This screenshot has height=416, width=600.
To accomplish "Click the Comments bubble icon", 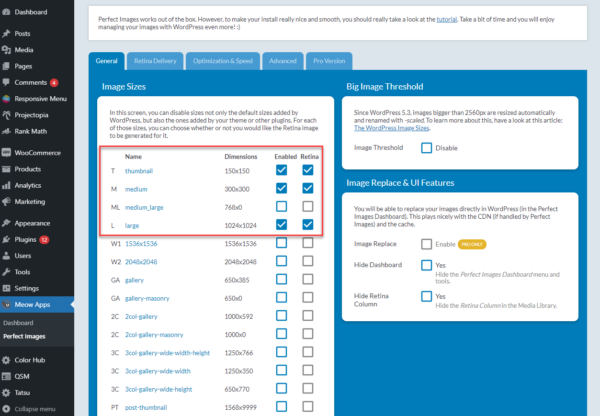I will (x=7, y=82).
